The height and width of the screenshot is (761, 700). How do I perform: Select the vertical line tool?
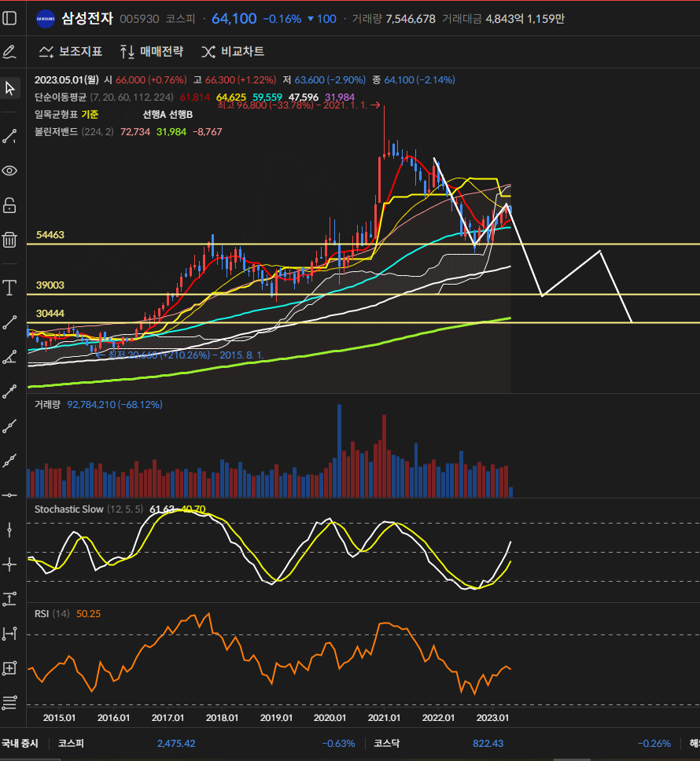pos(9,530)
